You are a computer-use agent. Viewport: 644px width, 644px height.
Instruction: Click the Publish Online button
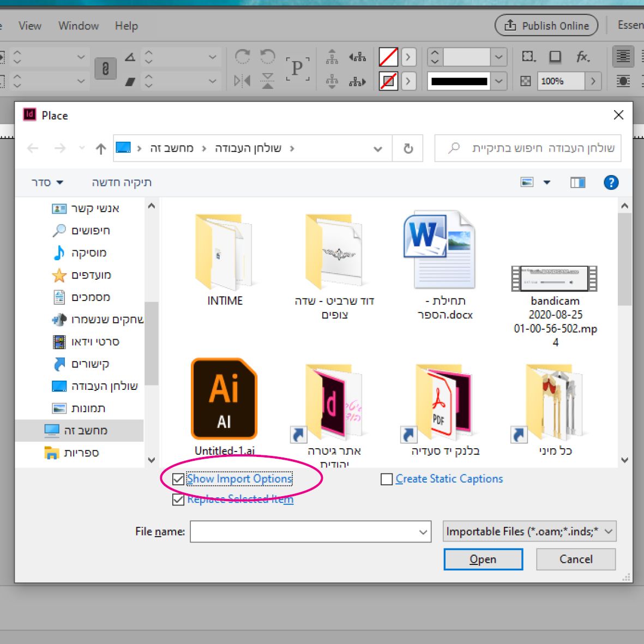click(x=546, y=26)
